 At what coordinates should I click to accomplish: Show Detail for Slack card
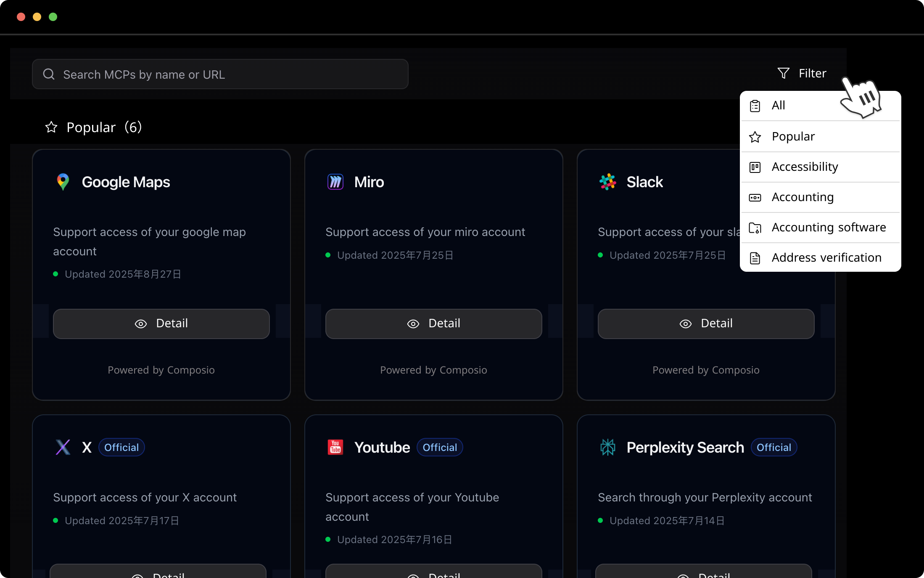[706, 323]
